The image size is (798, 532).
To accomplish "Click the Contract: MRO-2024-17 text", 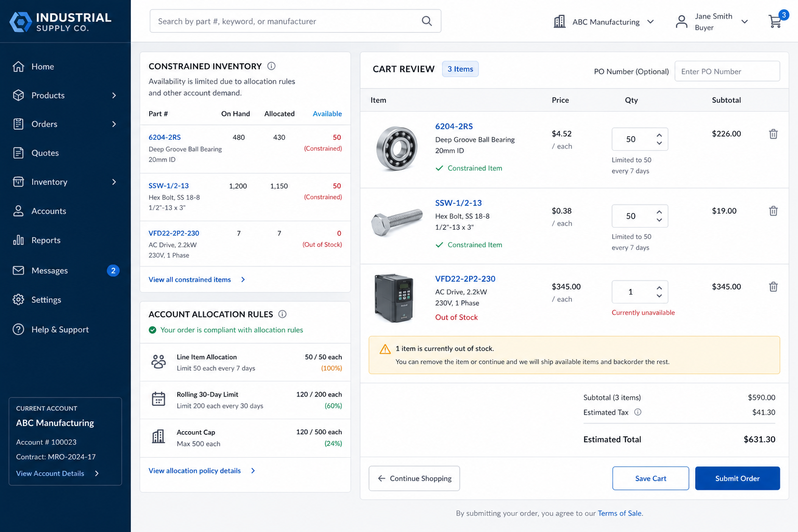I will click(56, 457).
